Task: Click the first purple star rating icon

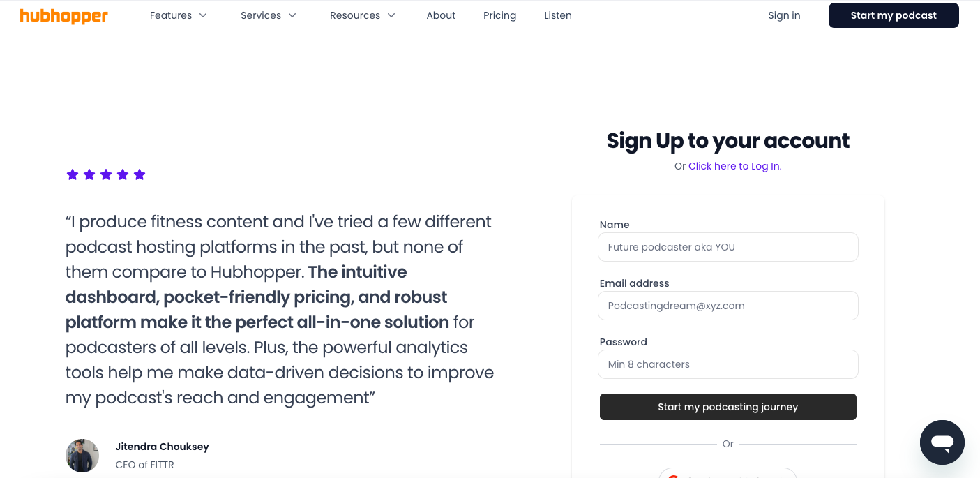Action: [73, 174]
